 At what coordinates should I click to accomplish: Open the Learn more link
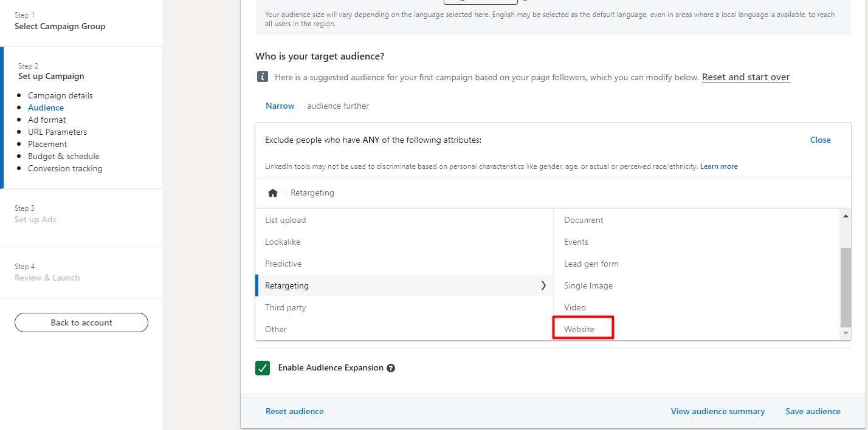click(x=719, y=166)
